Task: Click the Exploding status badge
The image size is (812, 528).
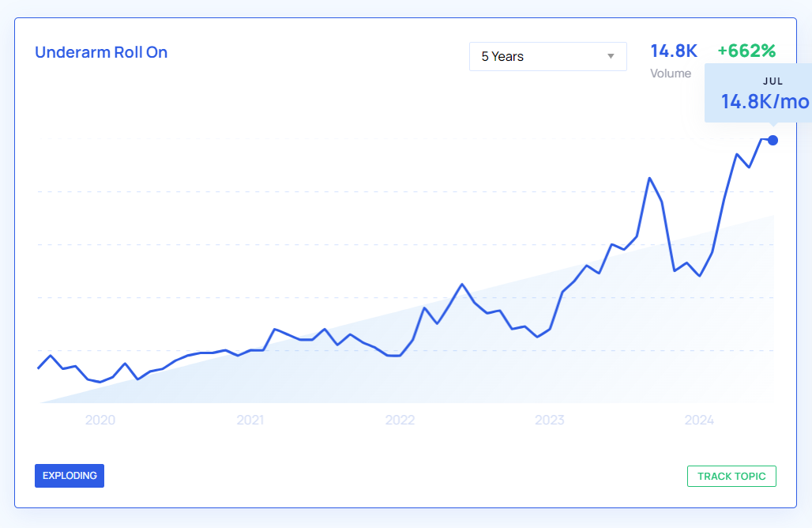Action: pos(70,476)
